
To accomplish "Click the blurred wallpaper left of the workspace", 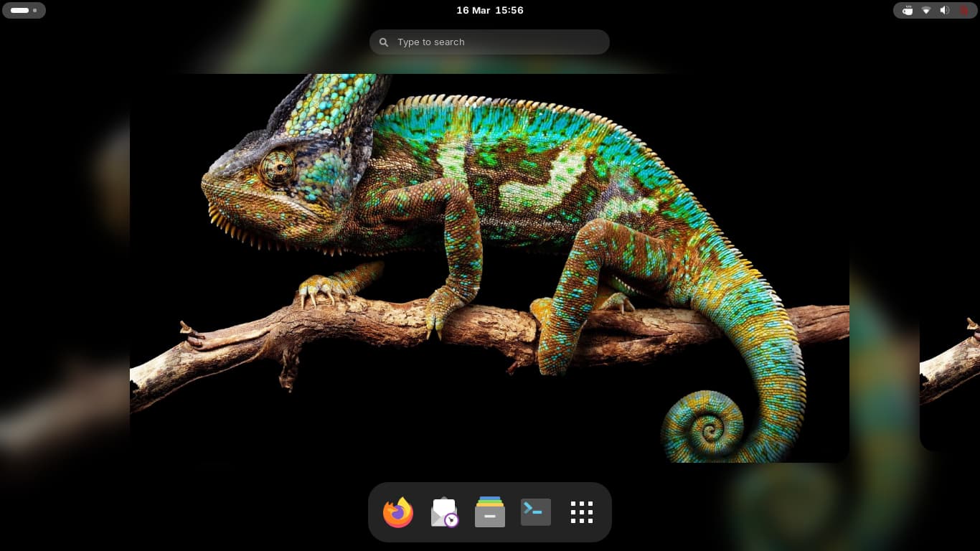I will coord(65,287).
